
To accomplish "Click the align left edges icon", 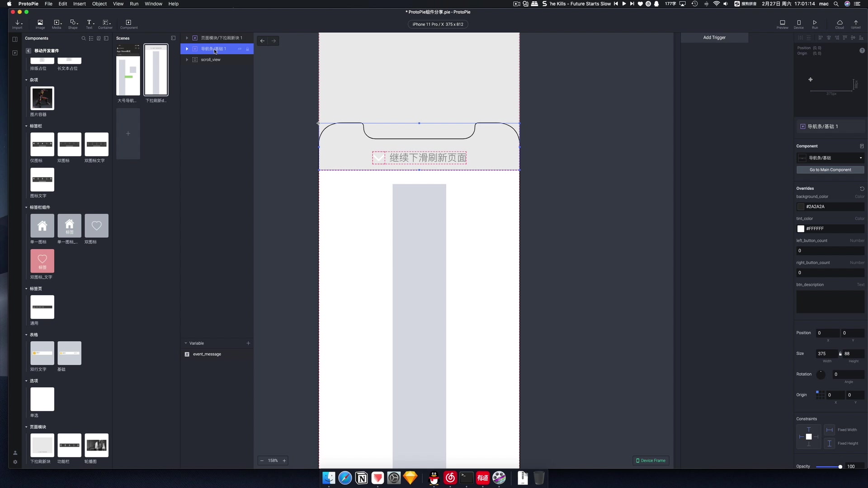I will click(821, 38).
